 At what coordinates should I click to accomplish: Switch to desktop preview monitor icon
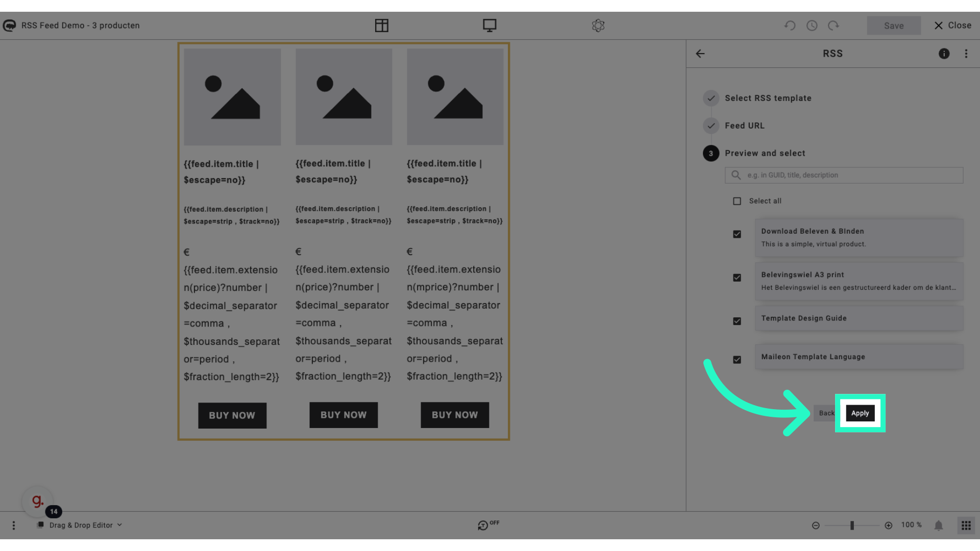click(x=489, y=26)
